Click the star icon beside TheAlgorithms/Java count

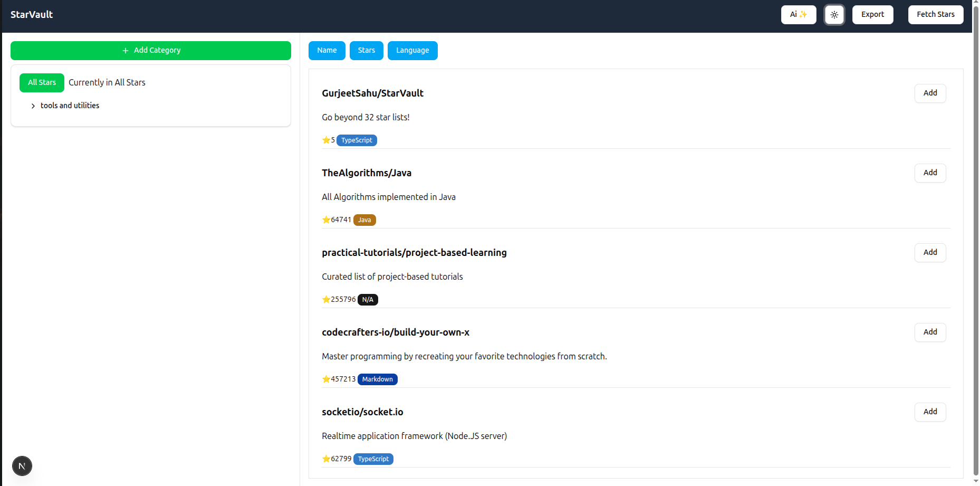coord(325,220)
